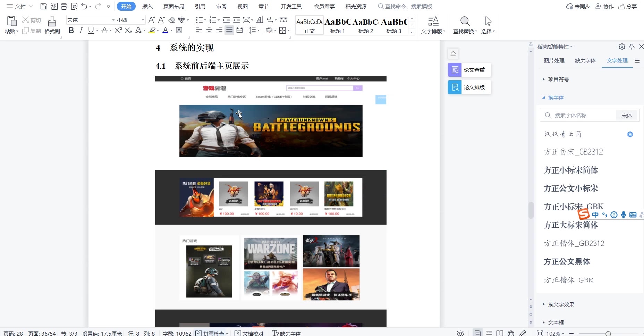Decrease font size with A- icon
This screenshot has height=336, width=644.
(161, 20)
